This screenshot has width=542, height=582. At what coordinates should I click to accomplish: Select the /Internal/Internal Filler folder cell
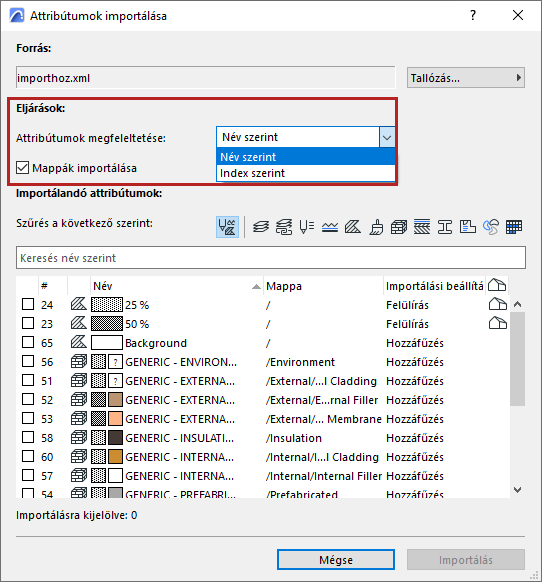324,476
